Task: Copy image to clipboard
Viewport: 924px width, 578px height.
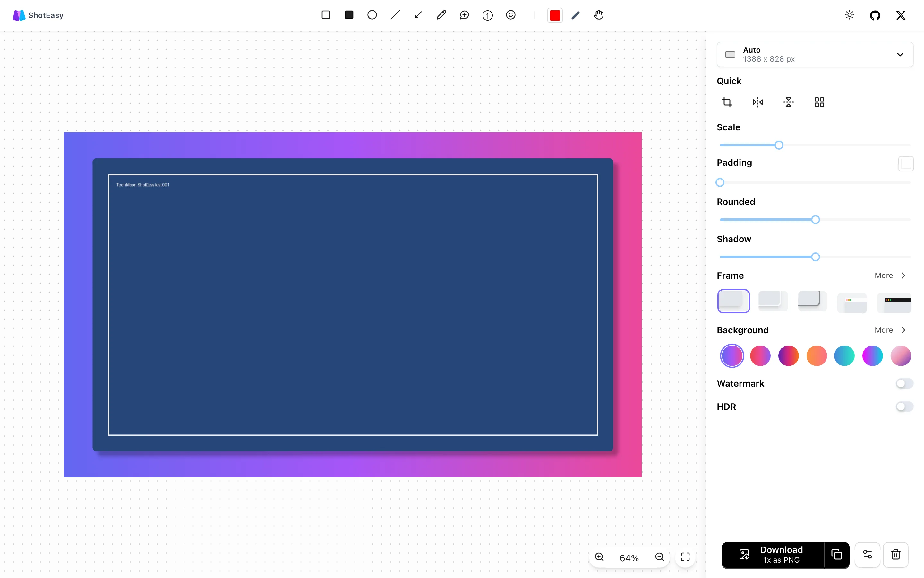Action: 836,555
